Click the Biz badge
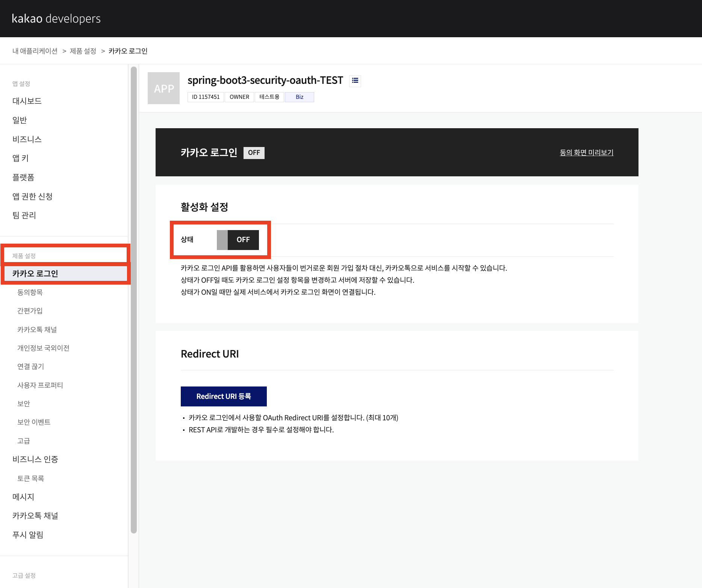702x588 pixels. pyautogui.click(x=300, y=97)
